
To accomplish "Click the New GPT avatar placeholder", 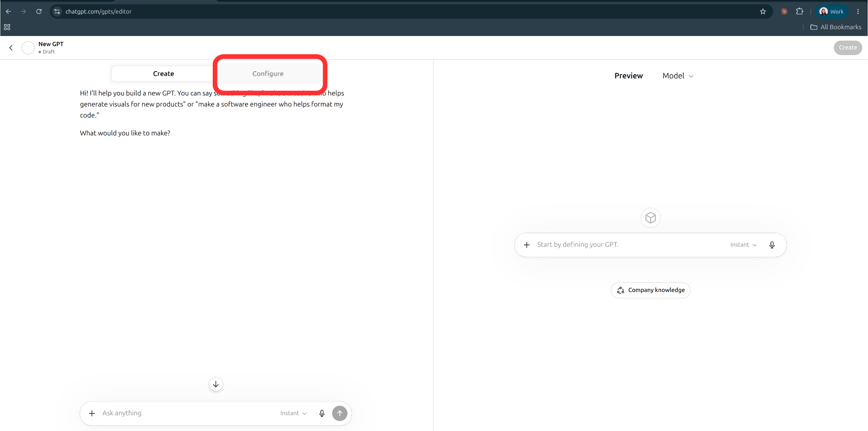I will click(x=28, y=47).
